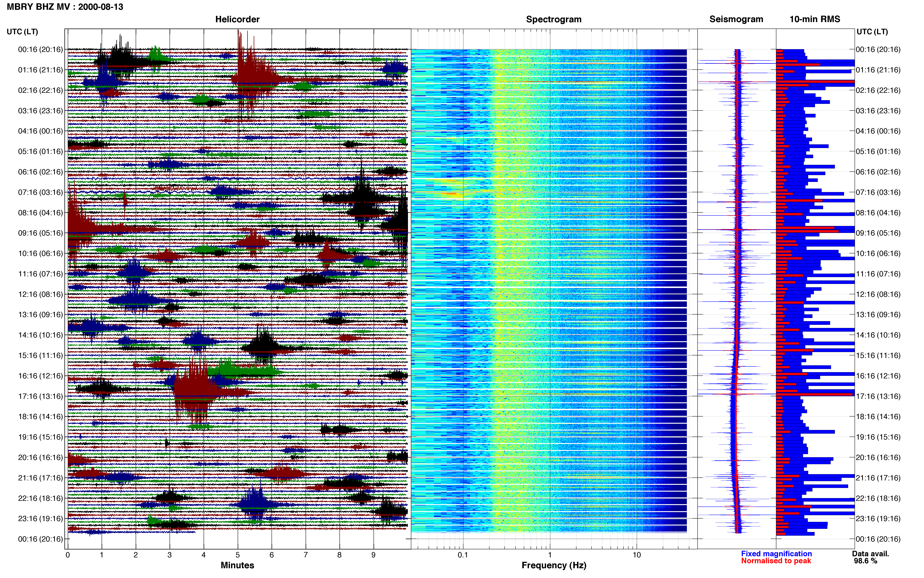Click the left '18:16 (14:16)' time label
The image size is (924, 578).
point(41,417)
